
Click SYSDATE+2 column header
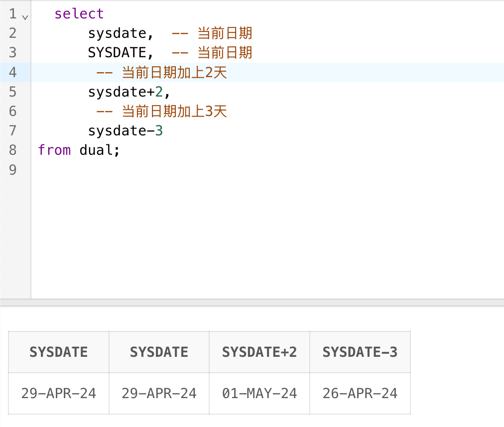click(259, 352)
